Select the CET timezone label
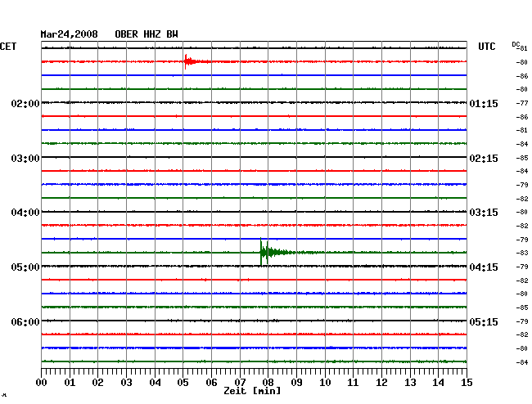This screenshot has height=404, width=532. [8, 47]
